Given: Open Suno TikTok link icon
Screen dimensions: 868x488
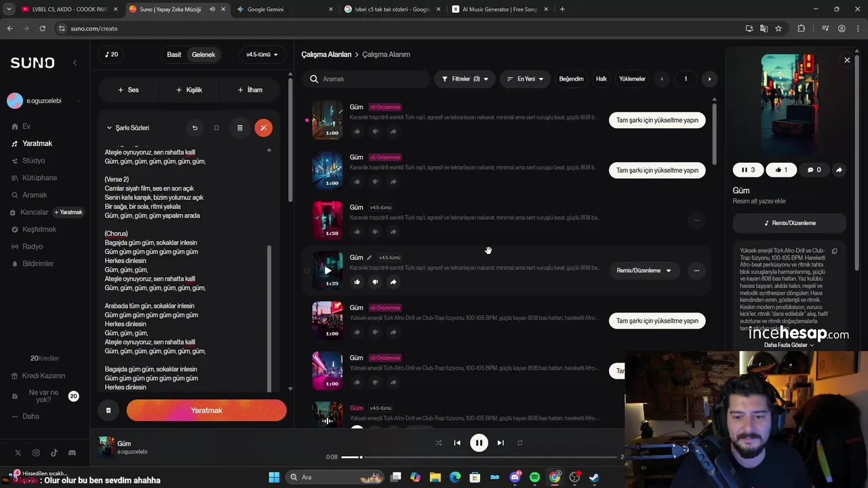Looking at the screenshot, I should click(54, 453).
